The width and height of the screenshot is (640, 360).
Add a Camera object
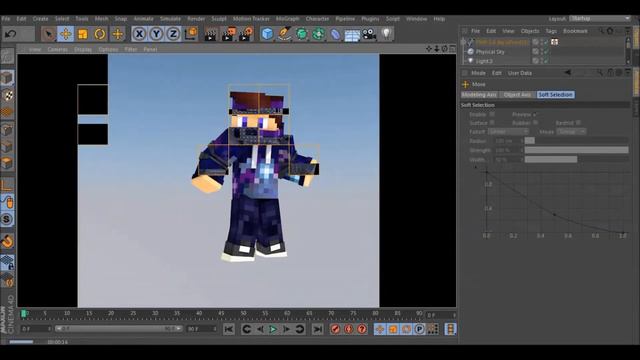(x=369, y=34)
